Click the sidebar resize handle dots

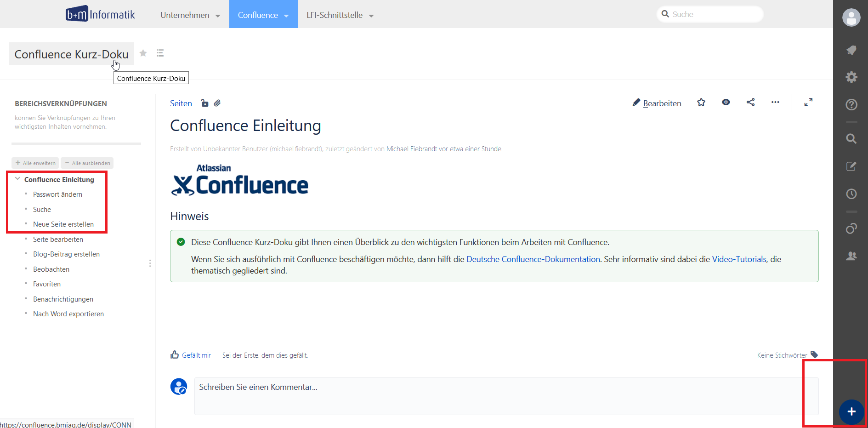coord(150,263)
